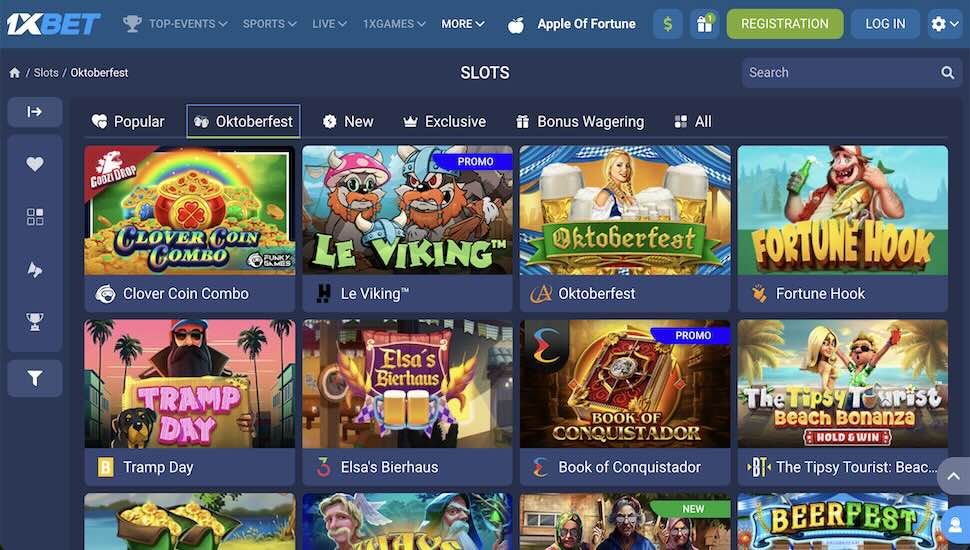Click the green REGISTRATION button
This screenshot has width=970, height=550.
[784, 24]
